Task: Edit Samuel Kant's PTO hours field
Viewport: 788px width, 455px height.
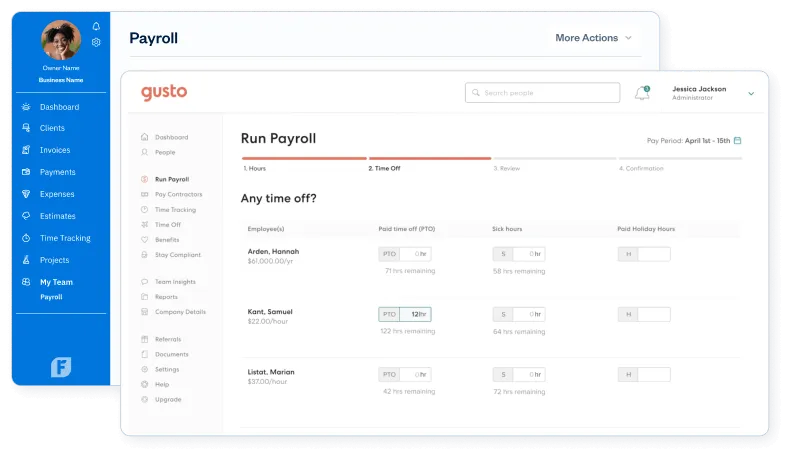Action: click(x=415, y=314)
